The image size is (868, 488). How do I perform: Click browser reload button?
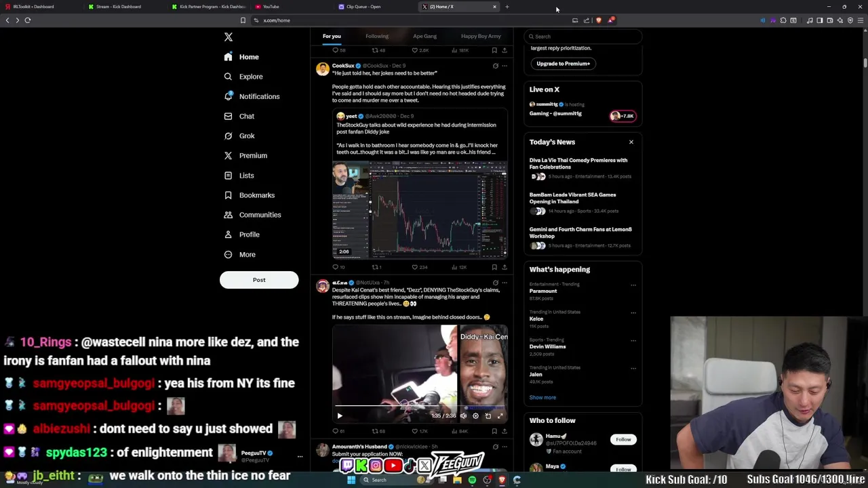[28, 20]
